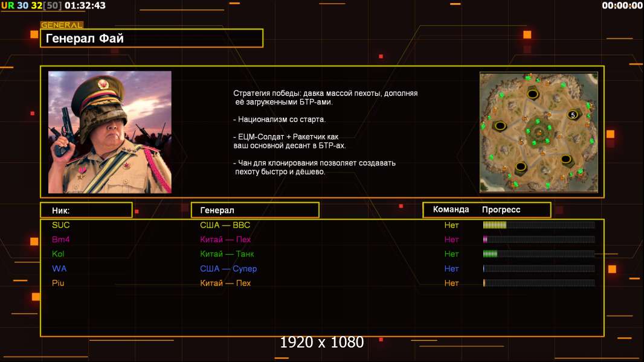Click the General Fai portrait image
Screen dimensions: 644x362
point(110,132)
